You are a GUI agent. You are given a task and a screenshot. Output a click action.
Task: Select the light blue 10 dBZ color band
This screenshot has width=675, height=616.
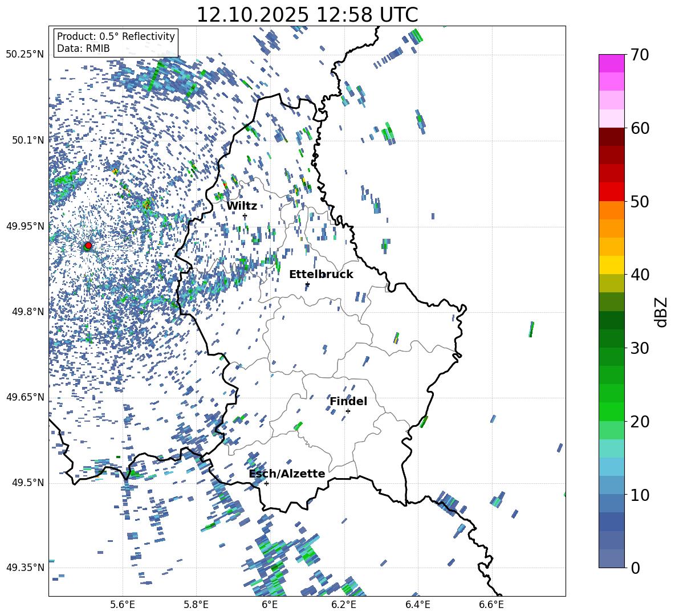click(x=611, y=484)
